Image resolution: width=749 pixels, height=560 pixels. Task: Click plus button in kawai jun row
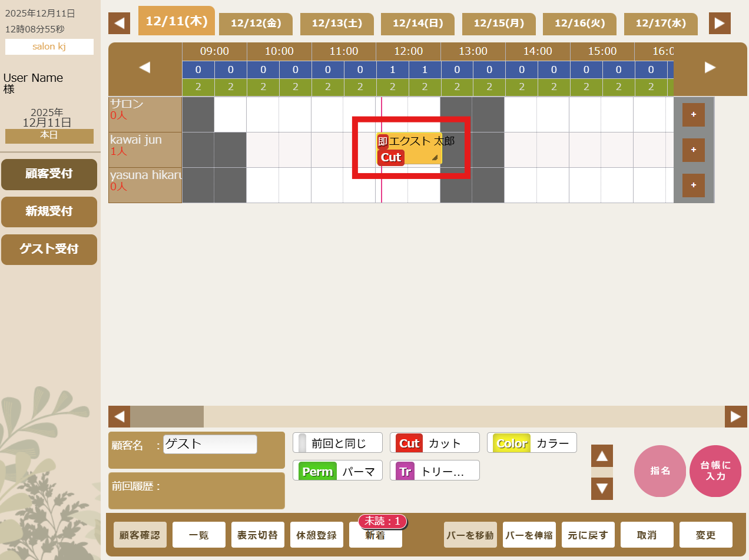click(693, 150)
